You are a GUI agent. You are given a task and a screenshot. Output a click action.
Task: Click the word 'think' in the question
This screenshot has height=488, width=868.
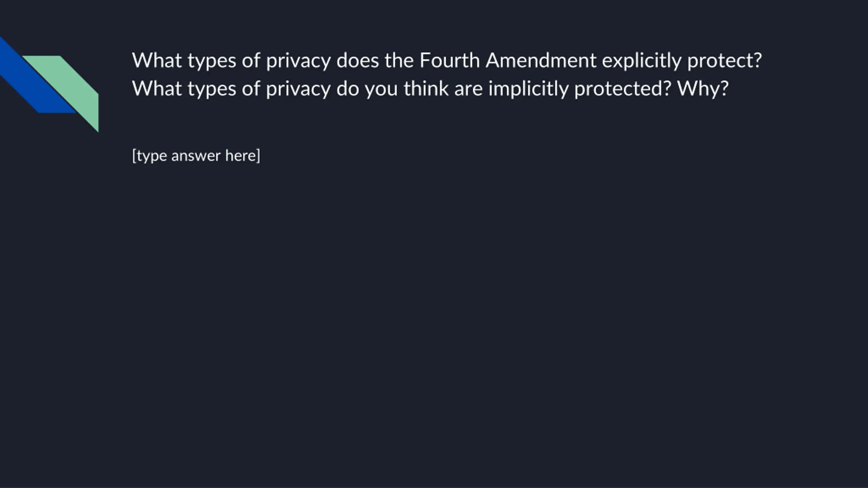click(426, 89)
